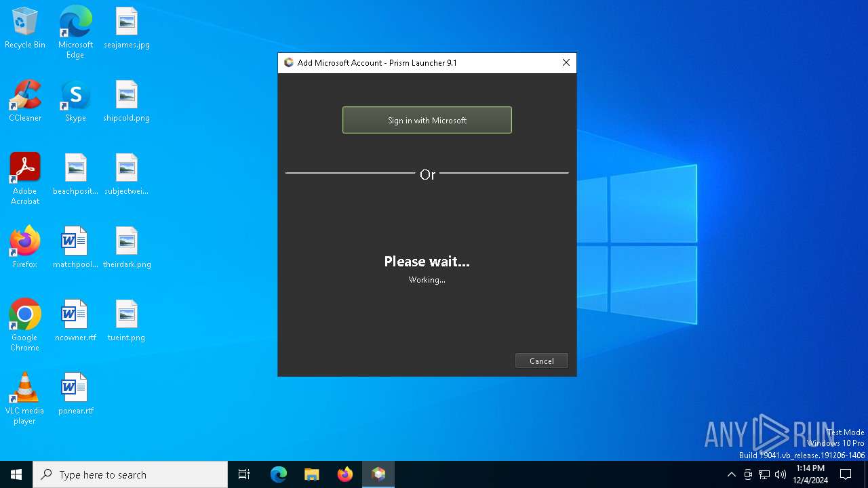Select the ponear.rtf document icon
Viewport: 868px width, 488px height.
[75, 394]
